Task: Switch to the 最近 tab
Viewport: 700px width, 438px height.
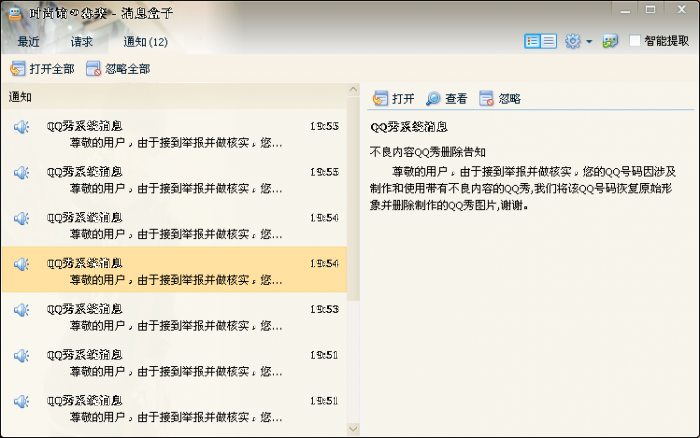Action: (29, 42)
